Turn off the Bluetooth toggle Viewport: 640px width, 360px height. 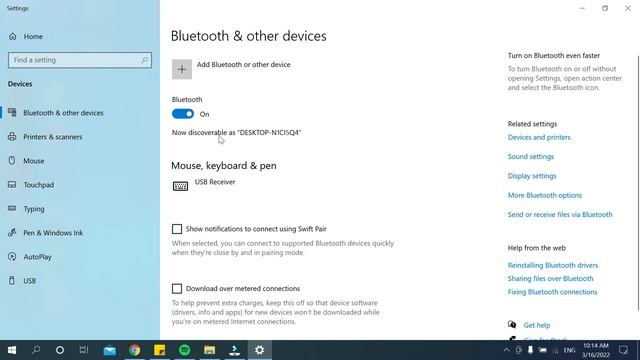[x=182, y=114]
